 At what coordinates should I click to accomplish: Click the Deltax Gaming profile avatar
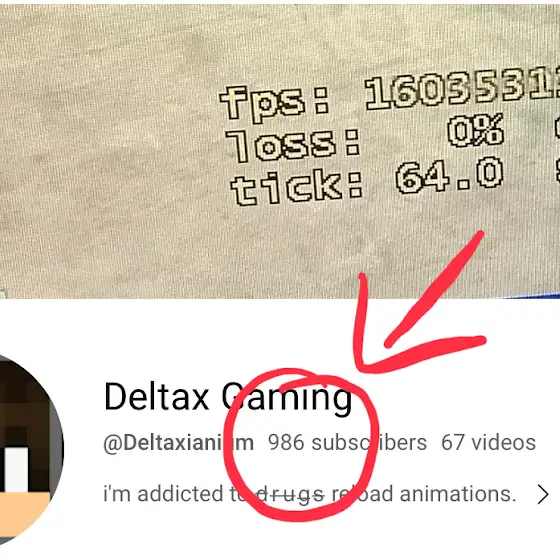click(31, 450)
